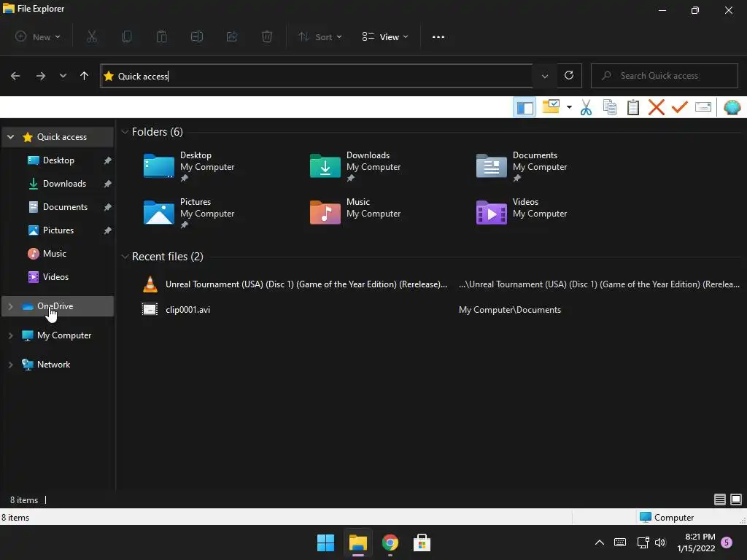This screenshot has height=560, width=747.
Task: Open Microsoft Store from the taskbar
Action: pos(422,542)
